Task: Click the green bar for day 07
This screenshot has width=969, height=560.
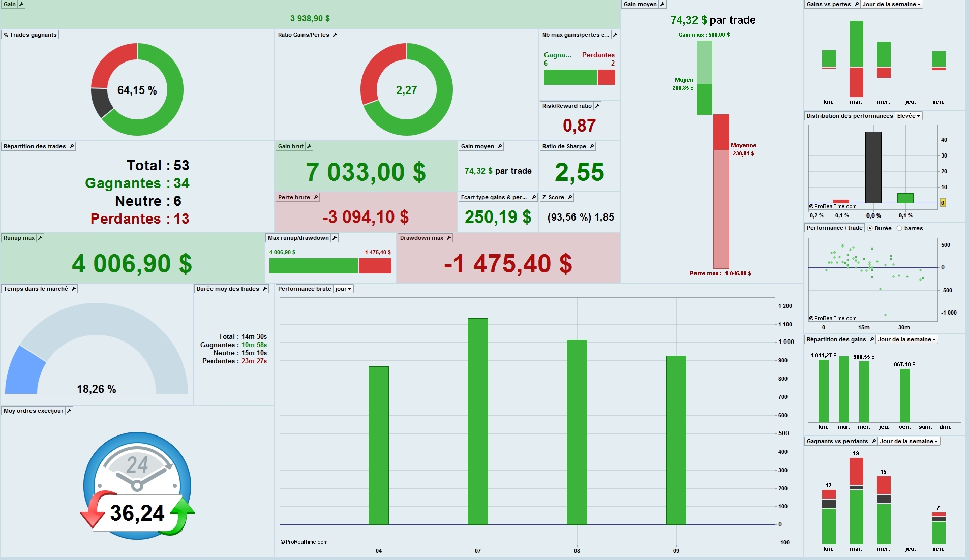Action: (x=478, y=421)
